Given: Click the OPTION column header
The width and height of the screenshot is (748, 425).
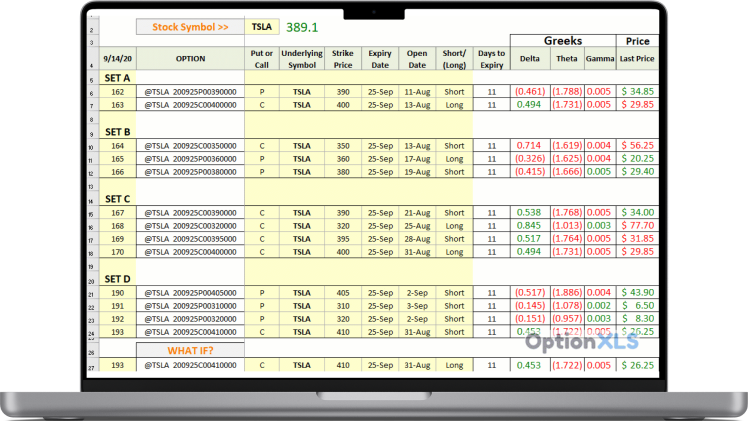Looking at the screenshot, I should (x=190, y=59).
